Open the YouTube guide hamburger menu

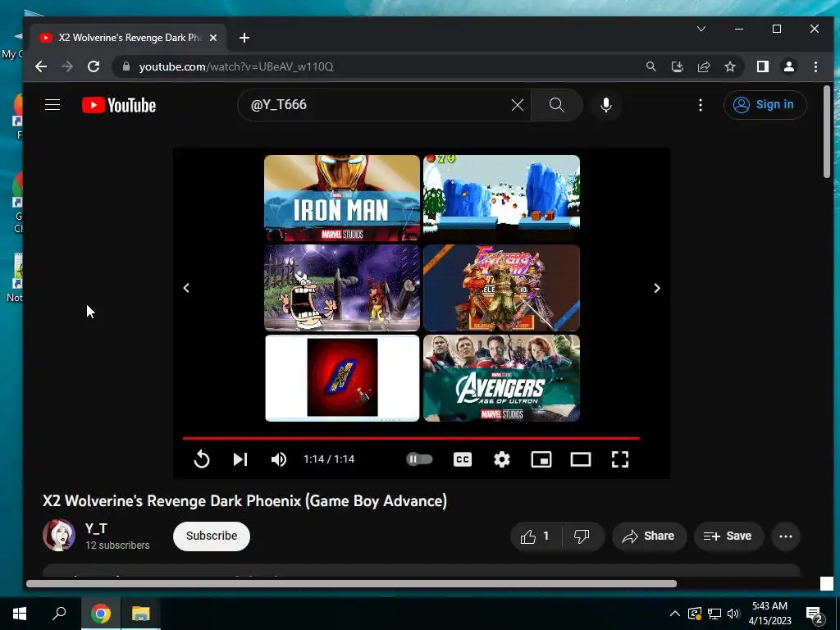52,104
